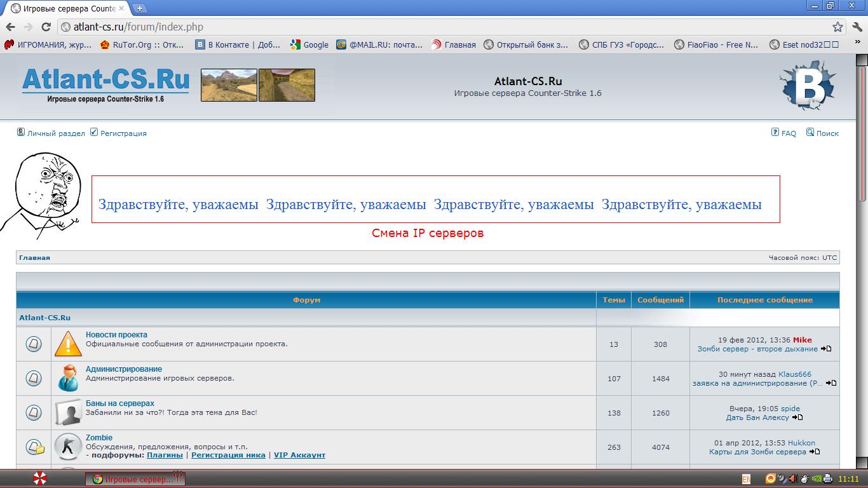The width and height of the screenshot is (868, 488).
Task: Click the Главная breadcrumb link
Action: pyautogui.click(x=34, y=257)
